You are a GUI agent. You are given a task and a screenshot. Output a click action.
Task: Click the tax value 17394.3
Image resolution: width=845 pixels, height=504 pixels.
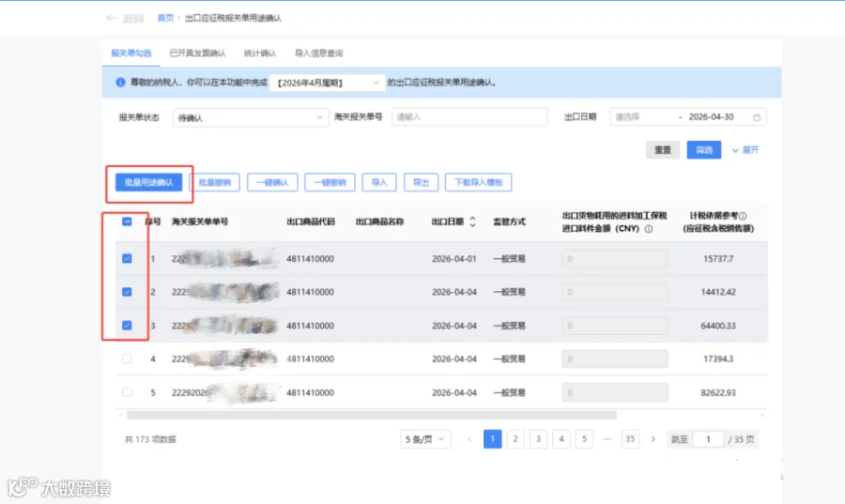coord(718,359)
